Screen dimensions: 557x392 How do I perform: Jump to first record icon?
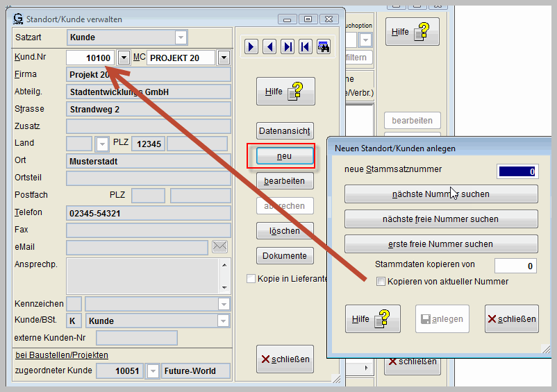pyautogui.click(x=305, y=46)
